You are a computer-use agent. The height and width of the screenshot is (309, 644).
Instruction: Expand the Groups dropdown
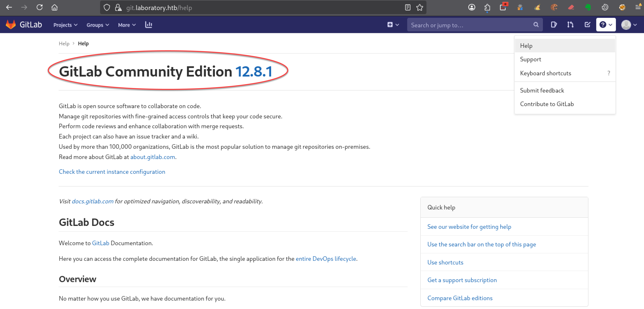point(98,25)
